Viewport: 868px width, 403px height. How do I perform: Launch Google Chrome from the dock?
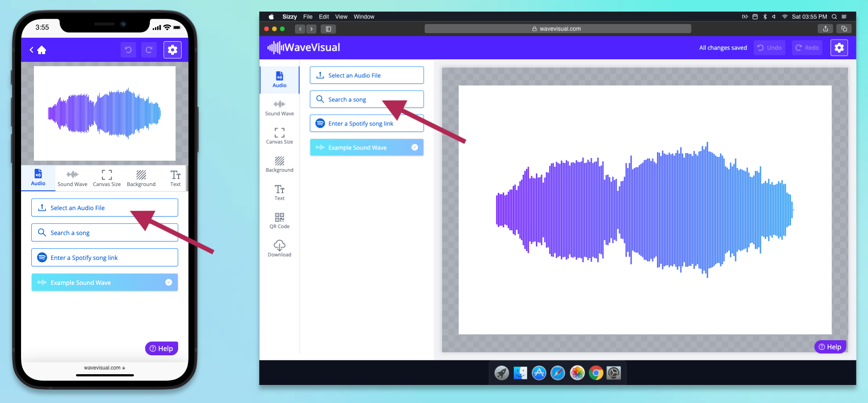pos(596,373)
